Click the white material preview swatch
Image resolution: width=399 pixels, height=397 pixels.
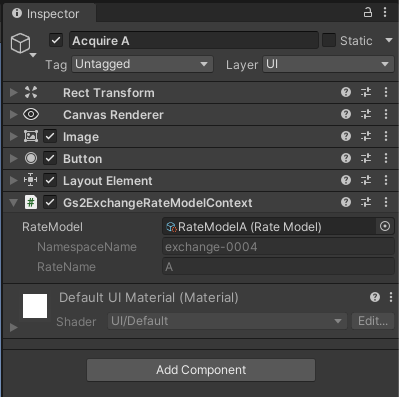point(35,306)
